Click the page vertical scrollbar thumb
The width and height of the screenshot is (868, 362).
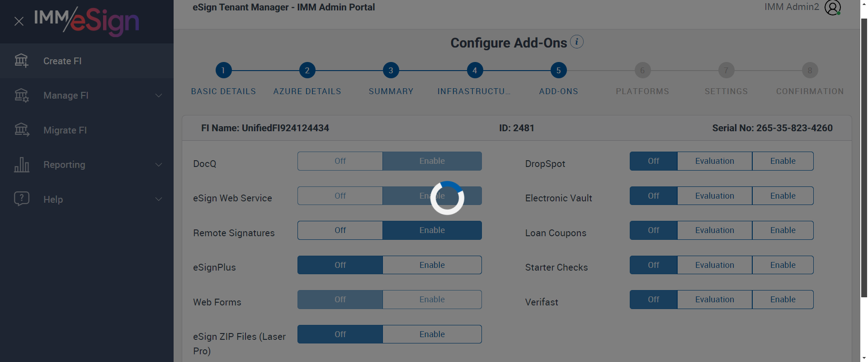864,158
